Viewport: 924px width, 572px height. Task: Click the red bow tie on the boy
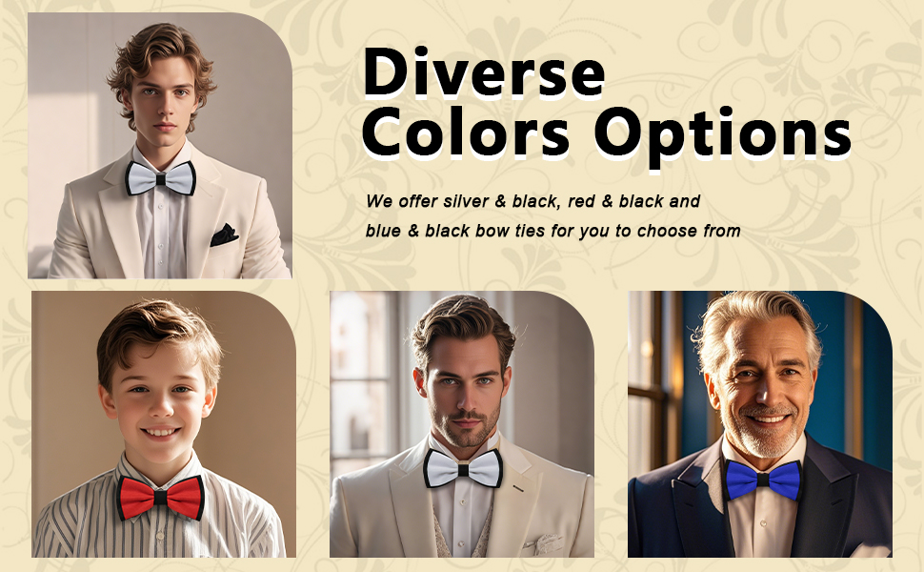161,498
